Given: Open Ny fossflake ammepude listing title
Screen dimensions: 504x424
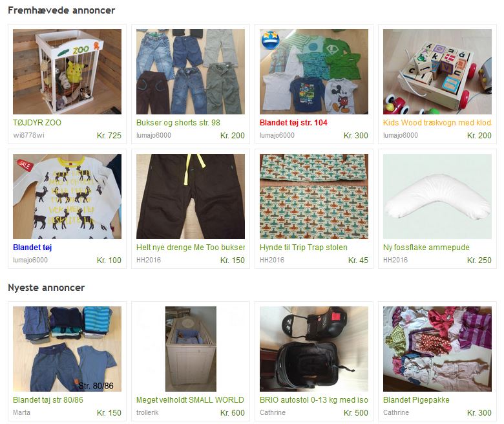Looking at the screenshot, I should [x=426, y=247].
